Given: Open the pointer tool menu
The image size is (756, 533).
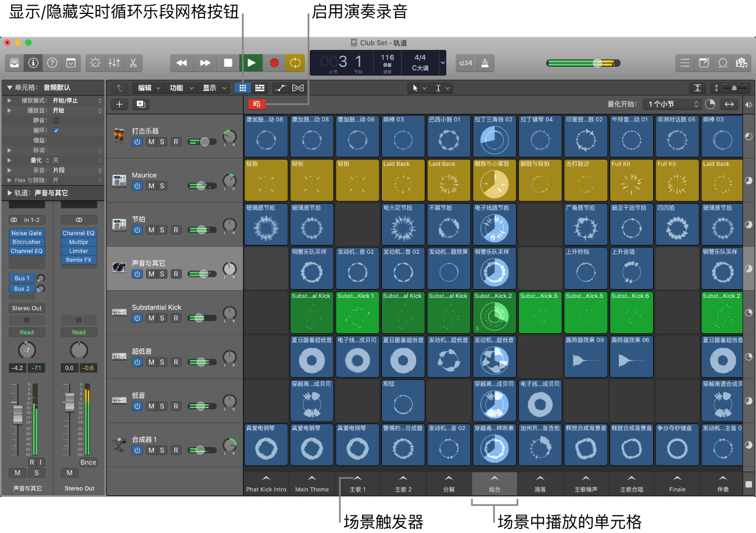Looking at the screenshot, I should (x=418, y=88).
